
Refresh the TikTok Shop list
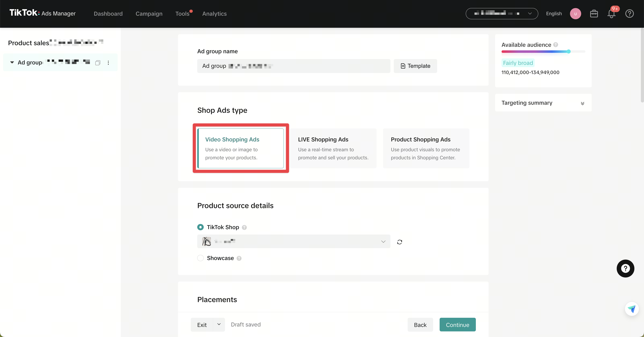point(400,242)
